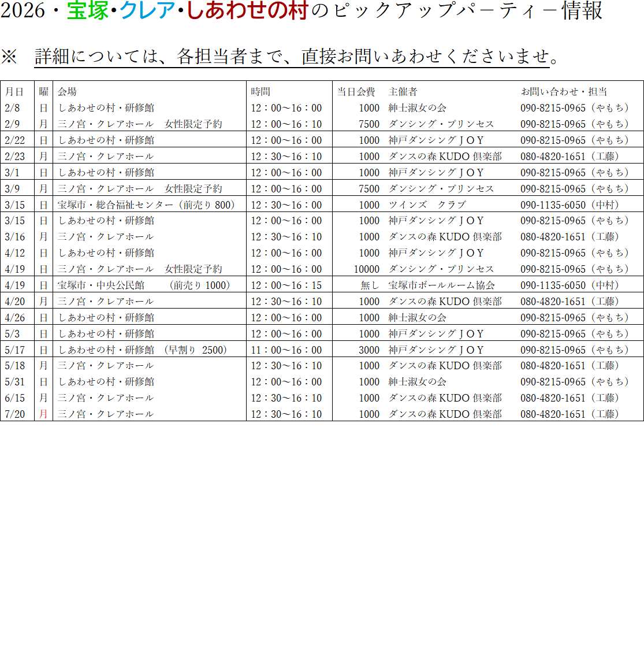Select the 月日 column header
The image size is (644, 646).
14,92
